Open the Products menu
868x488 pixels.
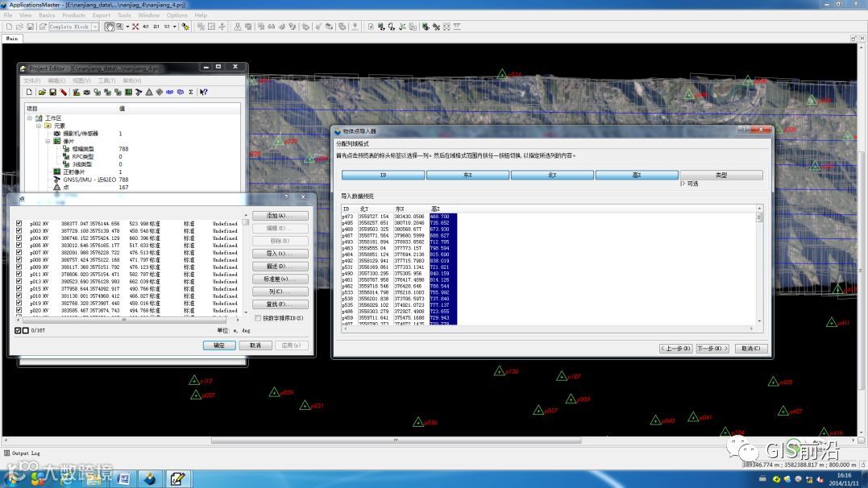[x=73, y=15]
